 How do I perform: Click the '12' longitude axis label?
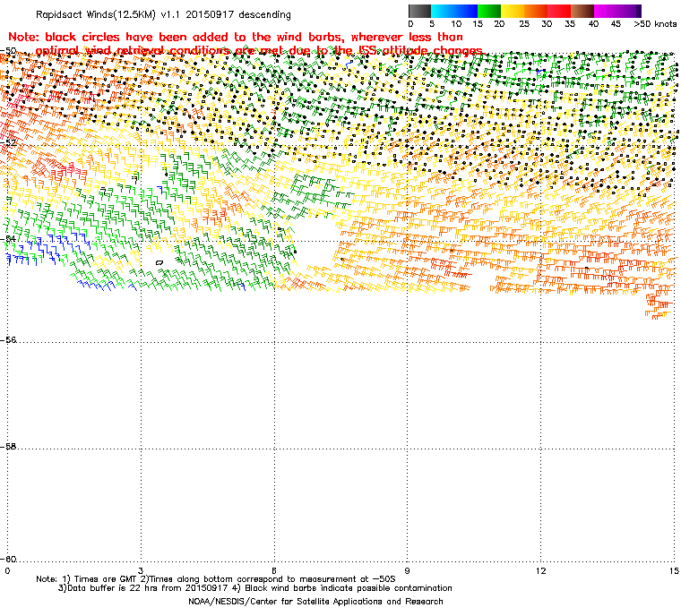coord(540,570)
